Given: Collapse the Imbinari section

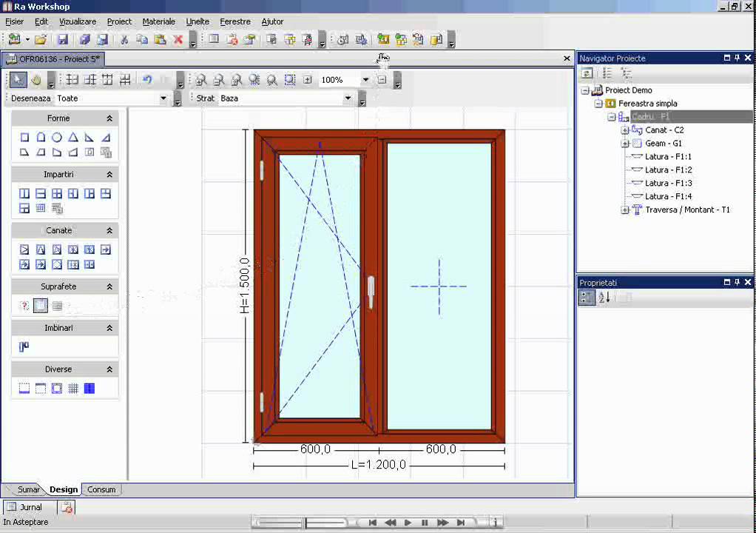Looking at the screenshot, I should tap(109, 328).
